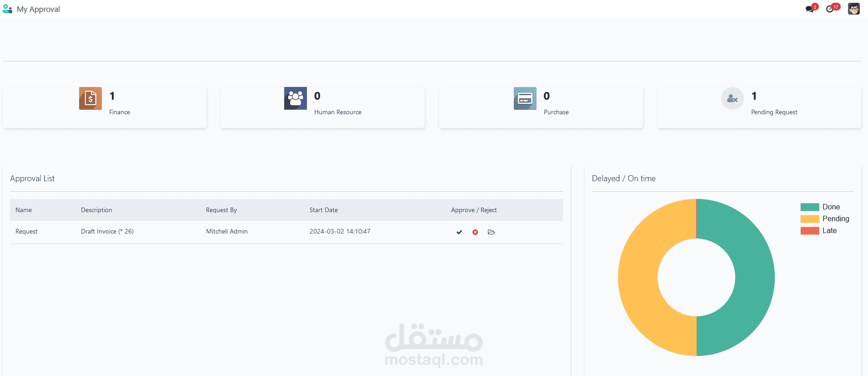Toggle the Pending legend swatch

coord(810,219)
